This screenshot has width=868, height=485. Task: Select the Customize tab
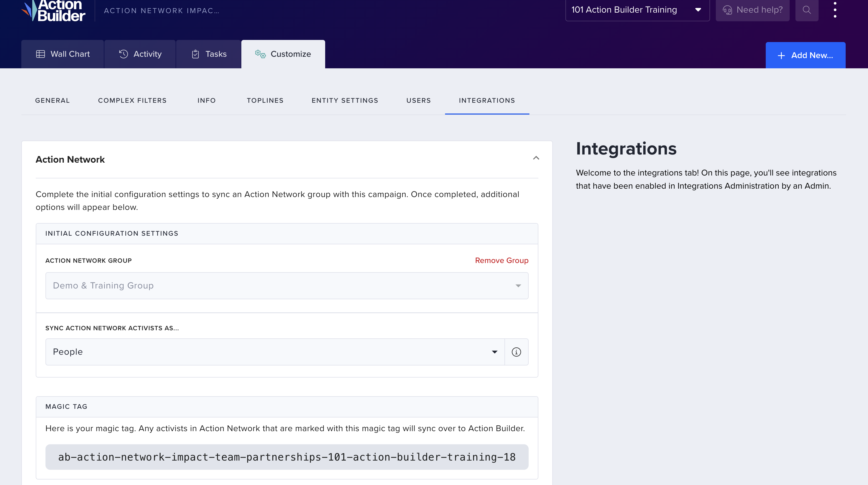coord(283,54)
